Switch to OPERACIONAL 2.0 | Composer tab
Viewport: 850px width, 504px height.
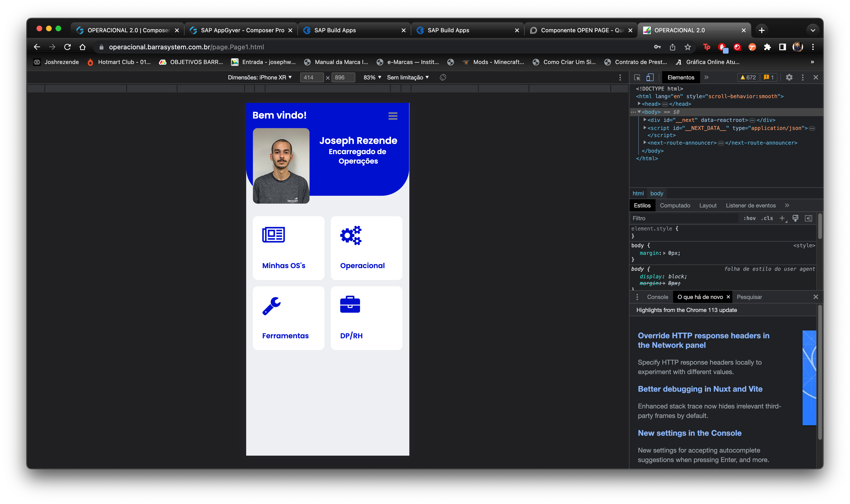click(x=127, y=30)
